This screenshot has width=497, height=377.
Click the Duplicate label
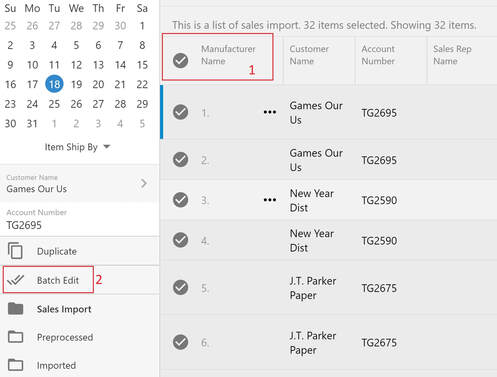tap(57, 251)
